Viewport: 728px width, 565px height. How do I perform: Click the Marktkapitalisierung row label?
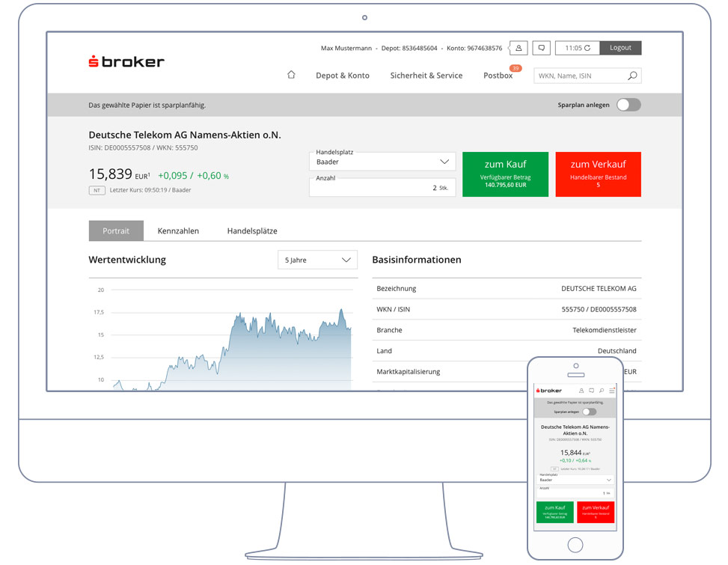pyautogui.click(x=408, y=371)
